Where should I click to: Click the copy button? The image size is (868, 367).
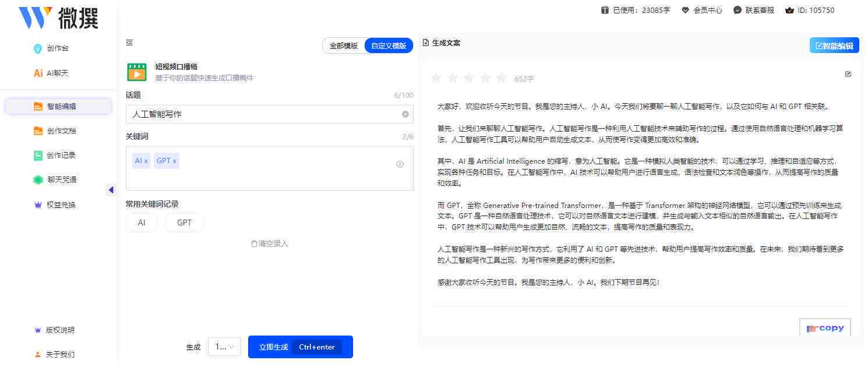[x=825, y=328]
